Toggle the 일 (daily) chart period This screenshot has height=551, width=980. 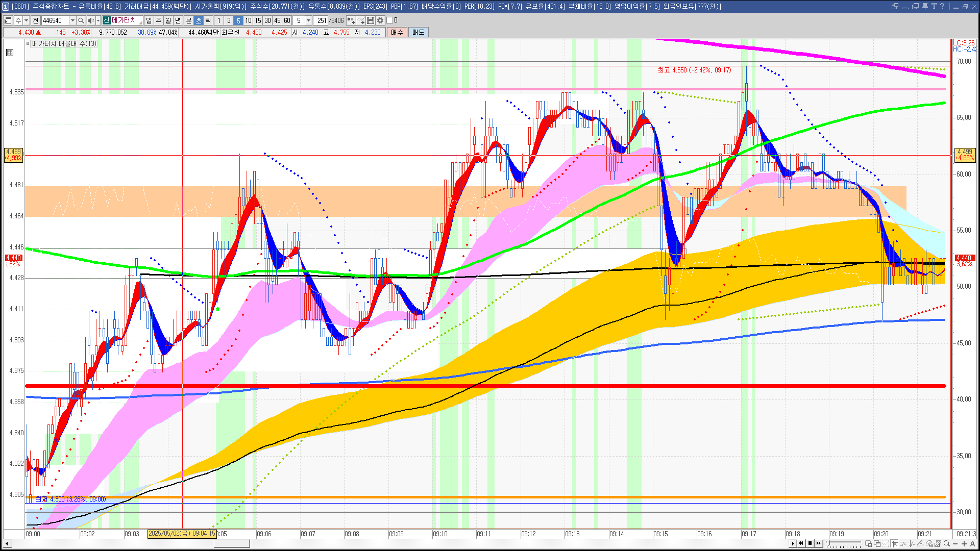pos(149,20)
